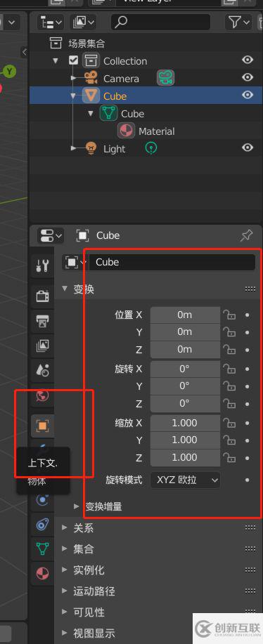Expand the 关系 panel

[x=64, y=527]
